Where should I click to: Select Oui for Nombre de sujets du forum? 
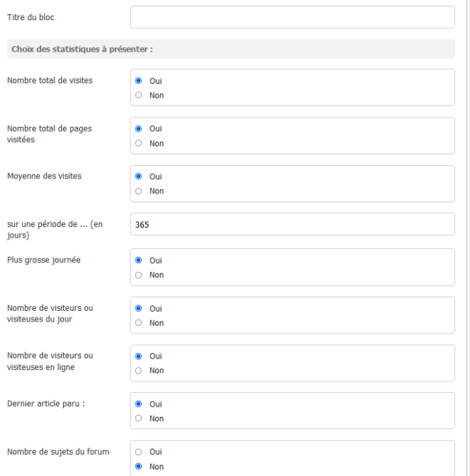pyautogui.click(x=139, y=452)
